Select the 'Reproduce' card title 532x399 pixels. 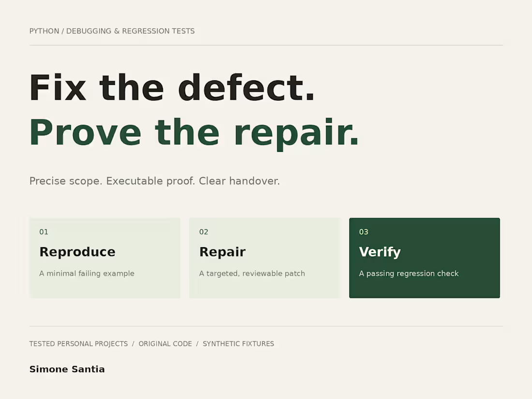pos(77,252)
